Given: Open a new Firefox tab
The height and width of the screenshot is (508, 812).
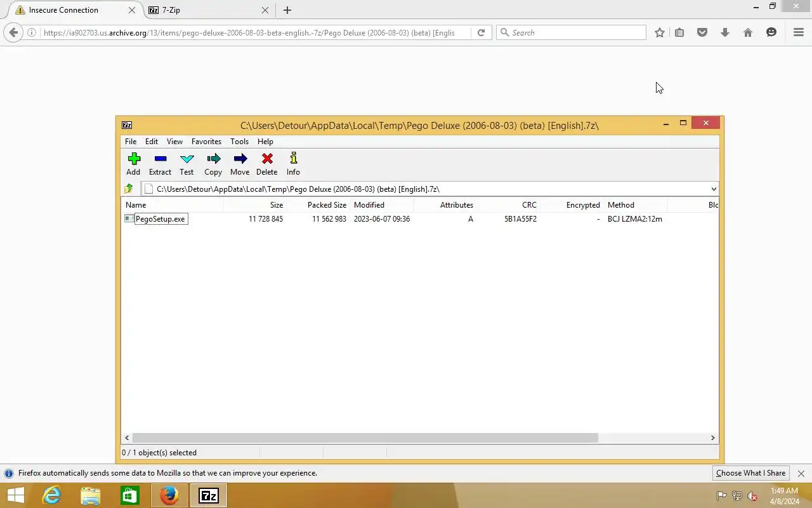Looking at the screenshot, I should (287, 10).
